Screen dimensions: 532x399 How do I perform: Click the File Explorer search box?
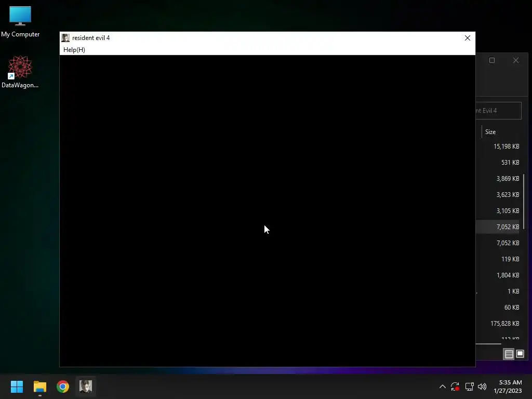click(x=498, y=111)
